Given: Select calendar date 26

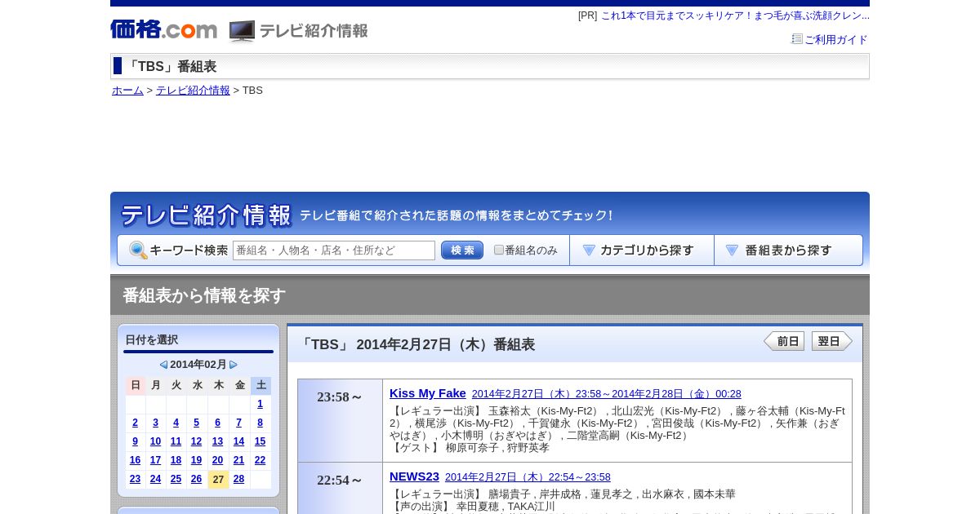Looking at the screenshot, I should (196, 479).
